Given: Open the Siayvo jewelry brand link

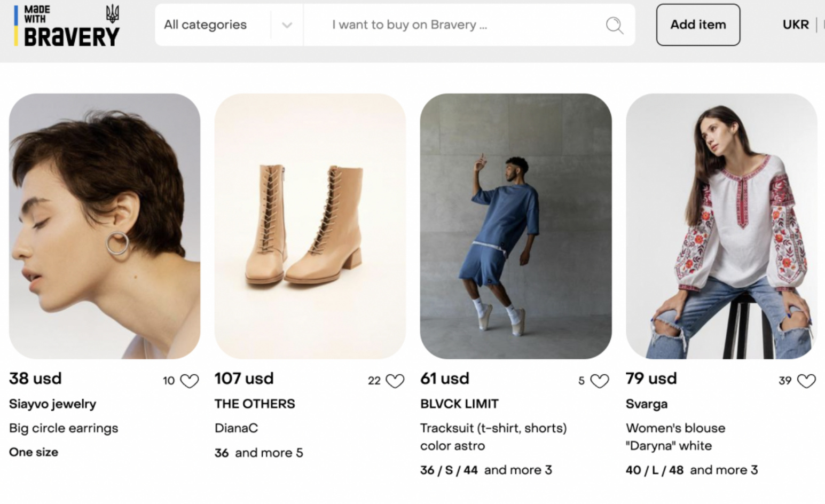Looking at the screenshot, I should pos(52,404).
